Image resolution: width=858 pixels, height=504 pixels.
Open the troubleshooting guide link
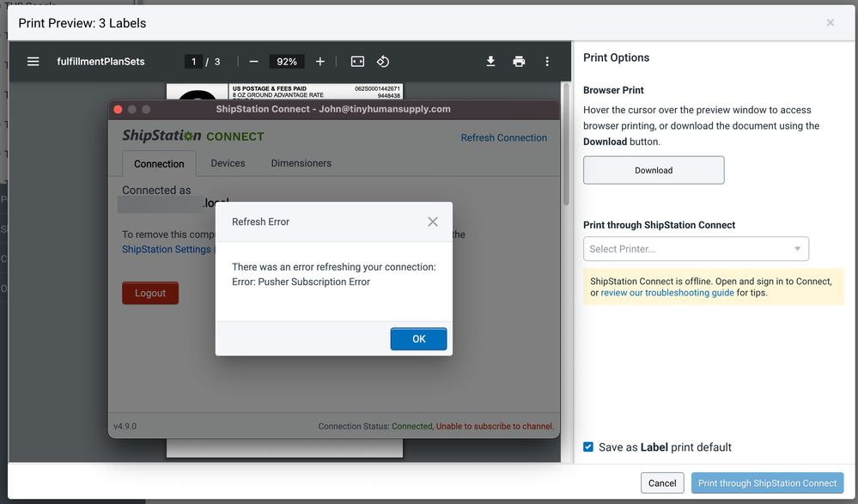667,293
